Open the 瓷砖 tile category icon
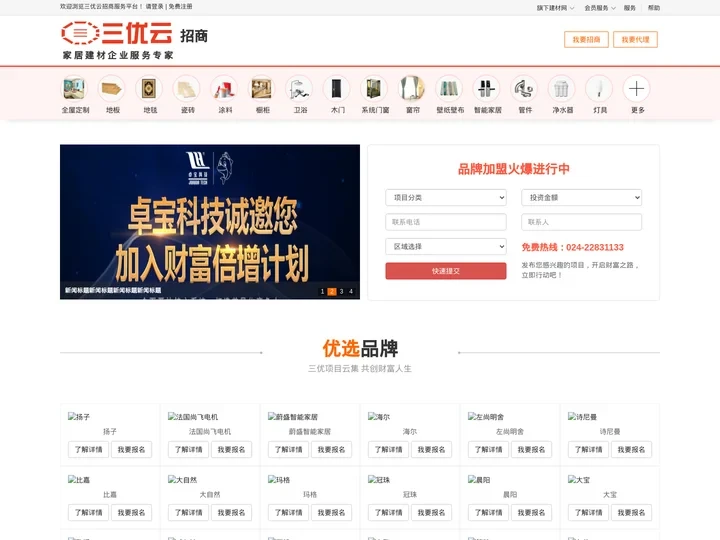 click(187, 88)
